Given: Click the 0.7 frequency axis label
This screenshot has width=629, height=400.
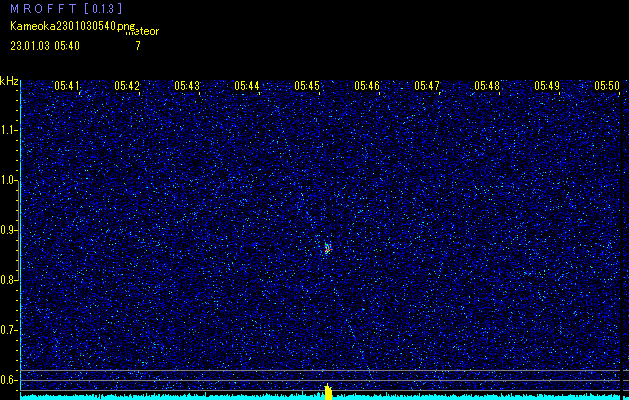Looking at the screenshot, I should click(x=9, y=330).
